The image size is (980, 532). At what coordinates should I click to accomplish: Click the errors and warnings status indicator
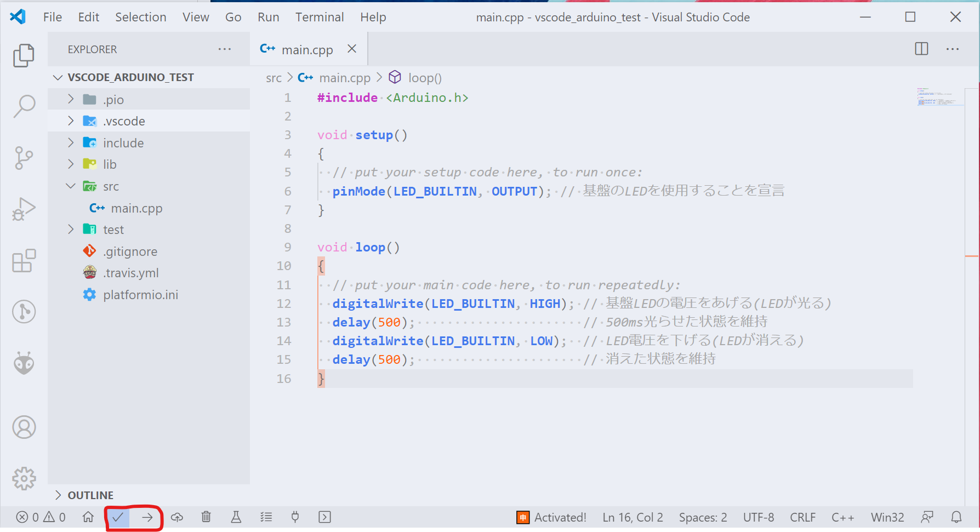coord(41,517)
